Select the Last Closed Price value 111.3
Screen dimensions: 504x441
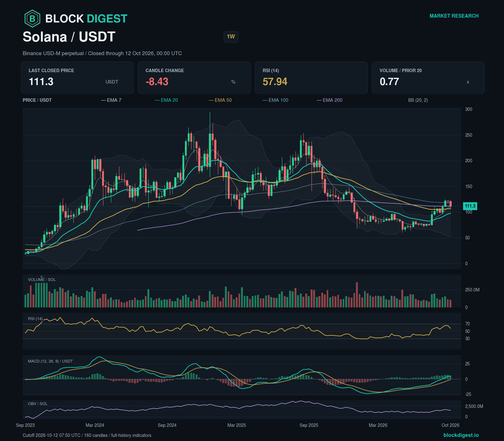[x=41, y=82]
